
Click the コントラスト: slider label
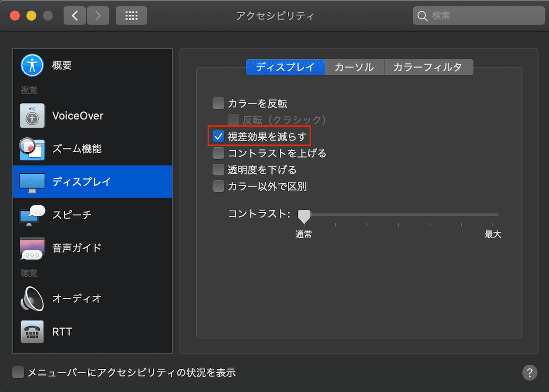tap(259, 214)
